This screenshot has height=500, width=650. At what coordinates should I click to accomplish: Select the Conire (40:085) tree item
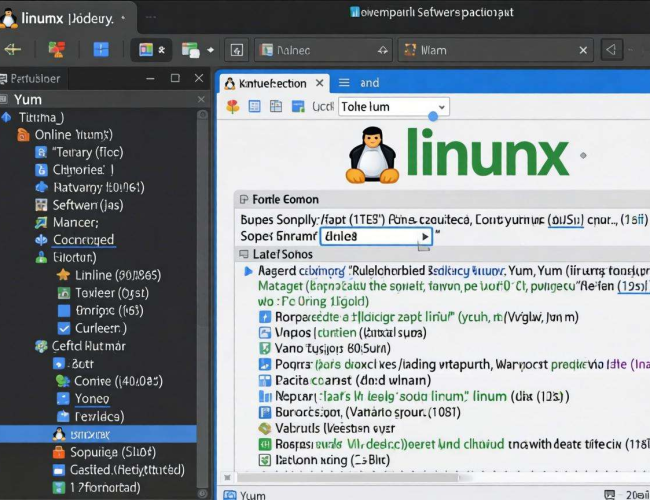(118, 381)
